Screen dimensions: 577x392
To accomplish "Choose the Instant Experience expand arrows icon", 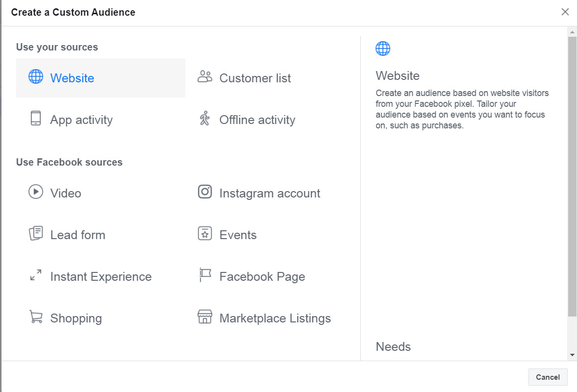I will pos(36,275).
